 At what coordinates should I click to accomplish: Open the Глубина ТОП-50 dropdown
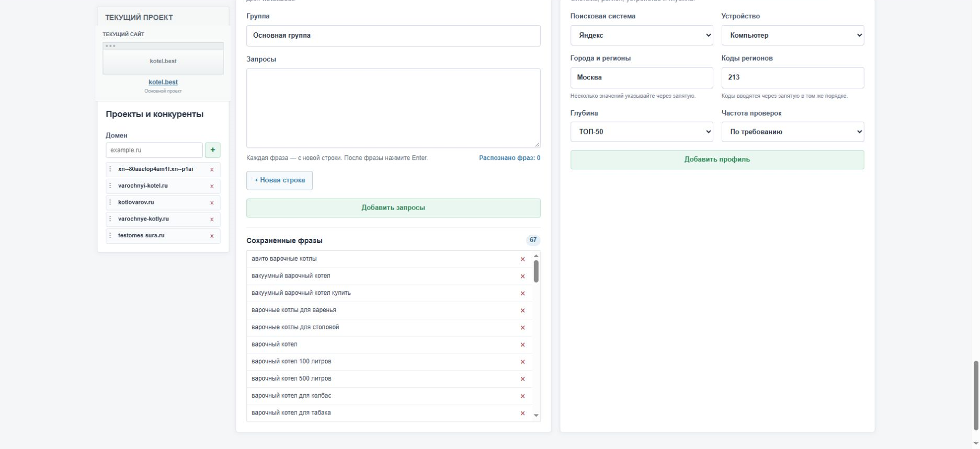point(642,132)
